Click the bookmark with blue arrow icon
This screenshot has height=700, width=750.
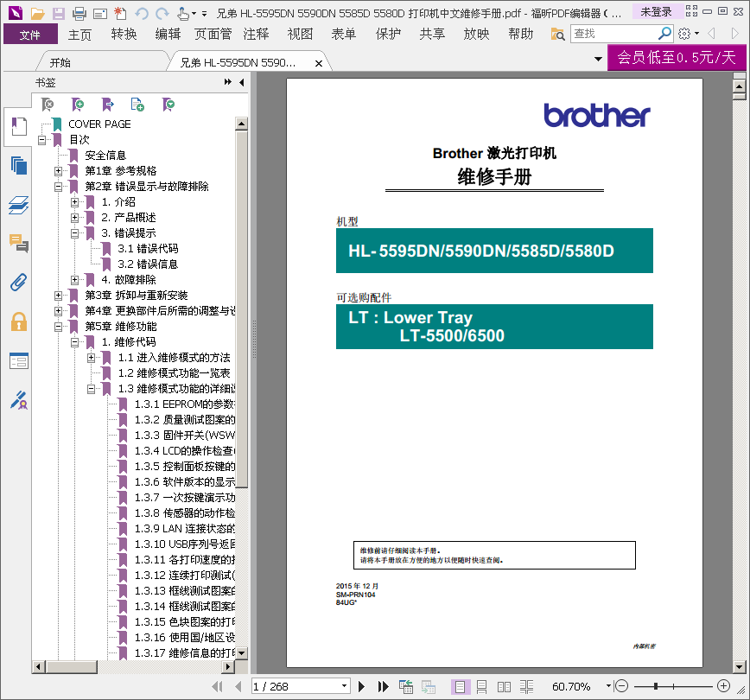[108, 105]
